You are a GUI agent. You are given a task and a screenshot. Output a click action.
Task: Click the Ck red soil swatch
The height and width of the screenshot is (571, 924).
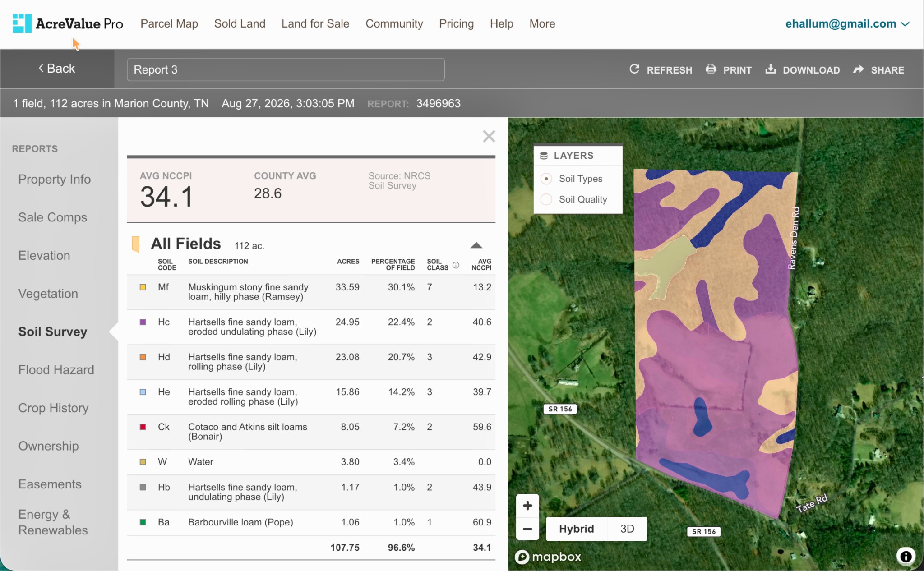coord(143,427)
